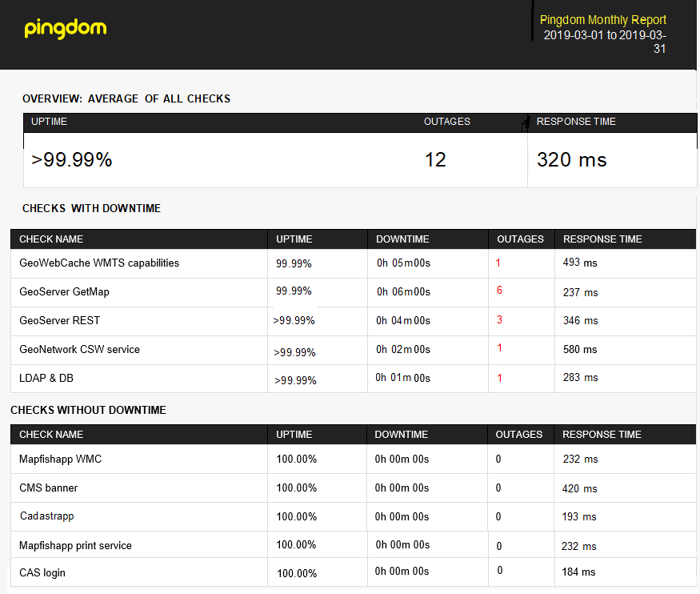
Task: Click response time 493 ms
Action: [x=580, y=263]
